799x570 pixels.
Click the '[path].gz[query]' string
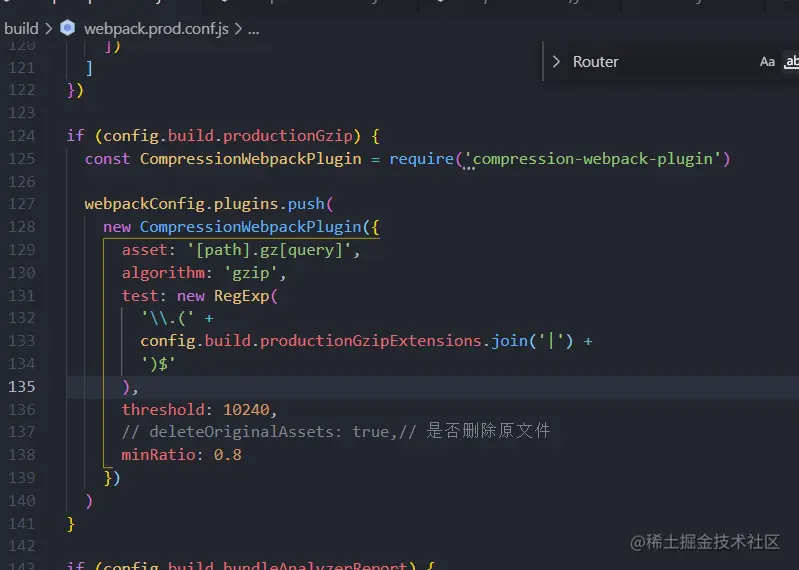click(269, 250)
